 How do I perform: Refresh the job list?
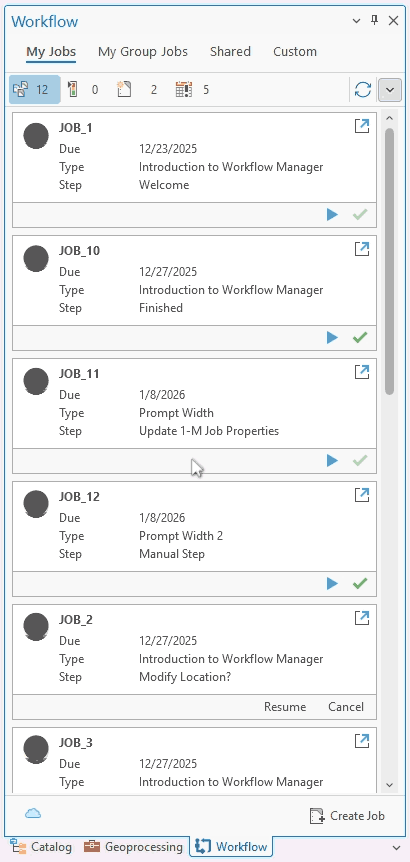pos(363,90)
